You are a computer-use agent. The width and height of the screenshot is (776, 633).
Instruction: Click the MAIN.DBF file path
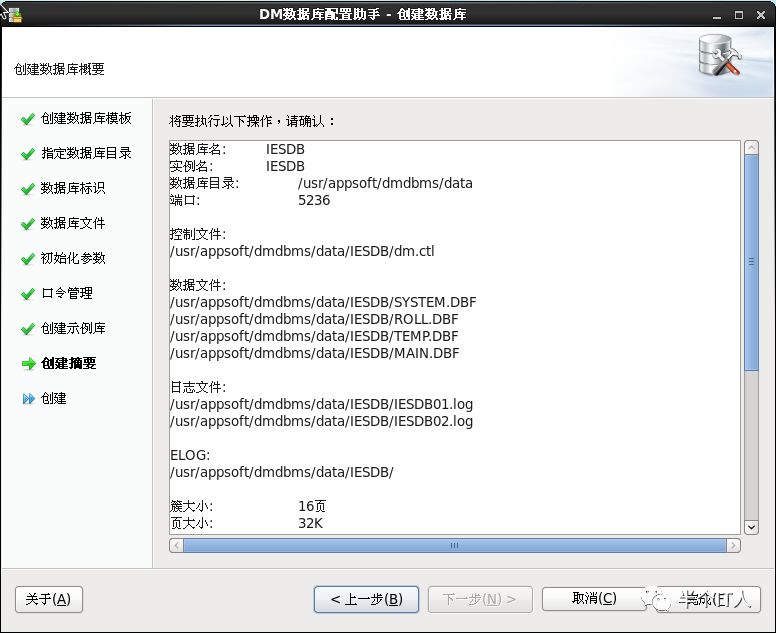[314, 353]
